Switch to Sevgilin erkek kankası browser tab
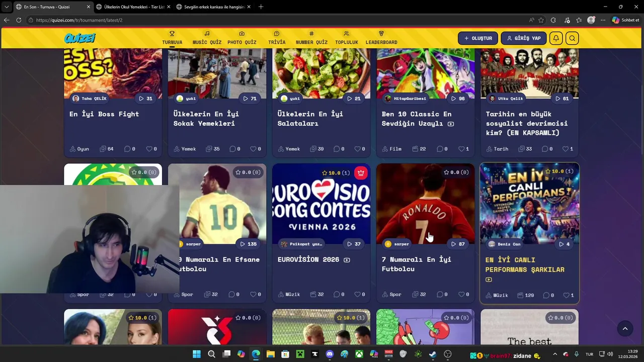This screenshot has width=644, height=362. 214,7
